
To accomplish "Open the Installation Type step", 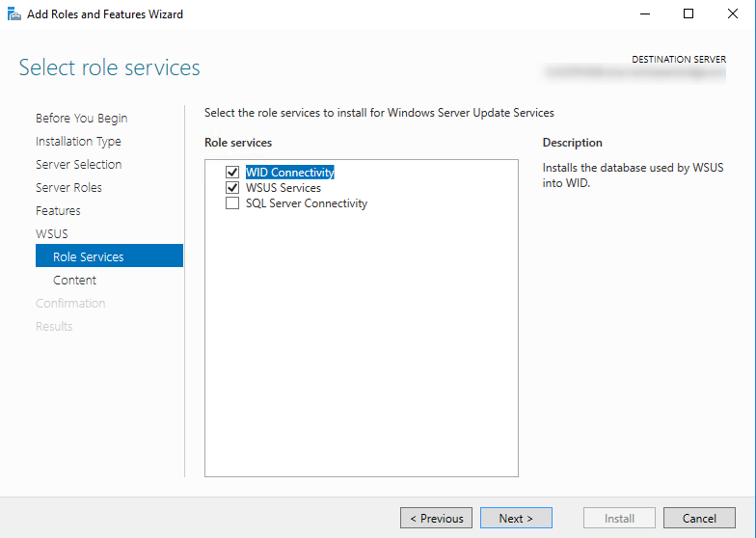I will (x=78, y=141).
